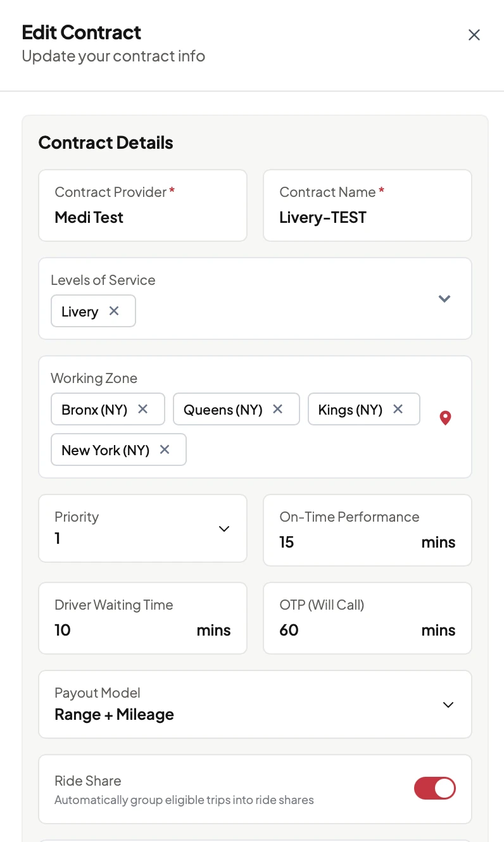Edit the Contract Provider field

tap(142, 205)
